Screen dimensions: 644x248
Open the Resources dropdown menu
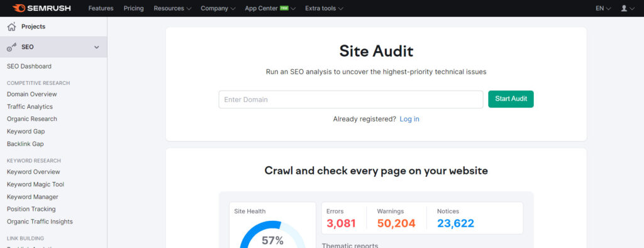[x=172, y=8]
